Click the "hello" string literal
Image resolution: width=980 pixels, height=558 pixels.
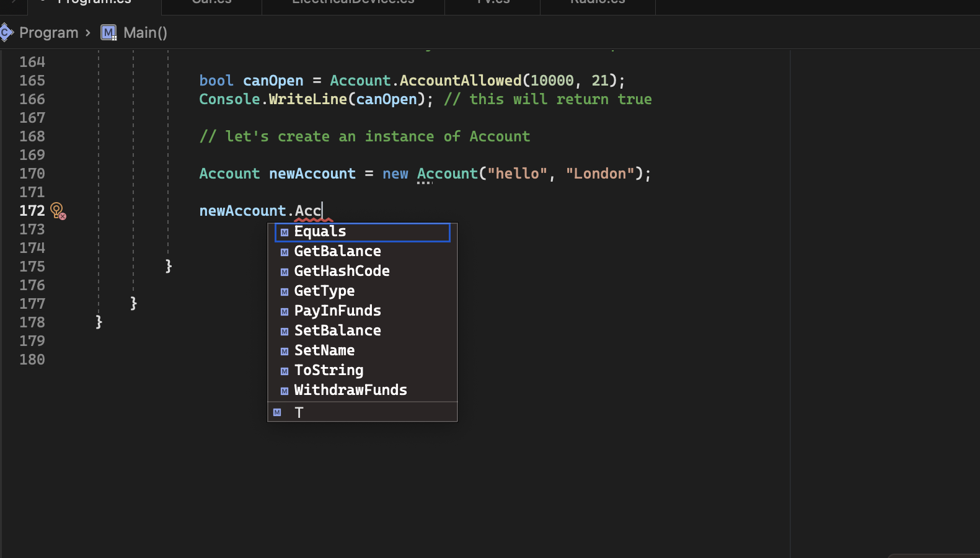518,174
